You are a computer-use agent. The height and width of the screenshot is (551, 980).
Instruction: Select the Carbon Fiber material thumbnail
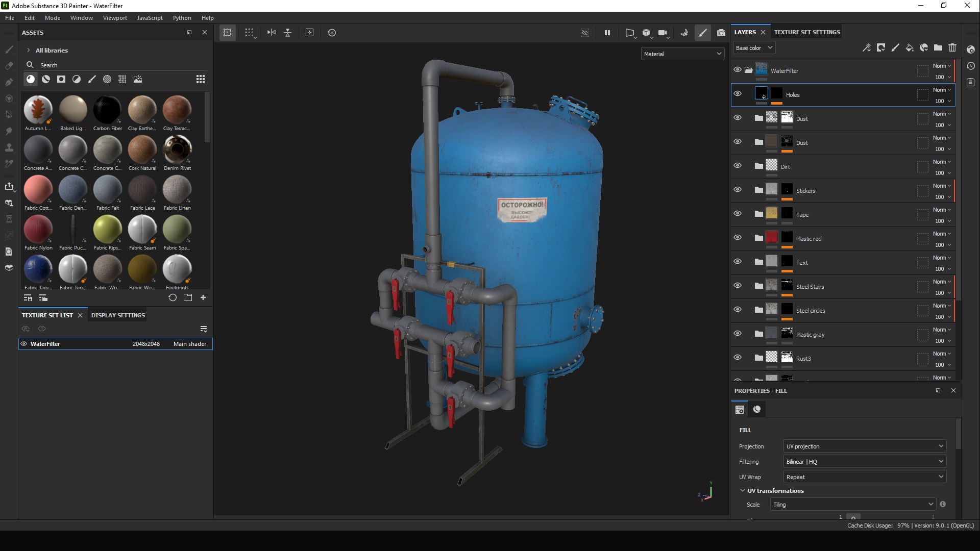[107, 110]
